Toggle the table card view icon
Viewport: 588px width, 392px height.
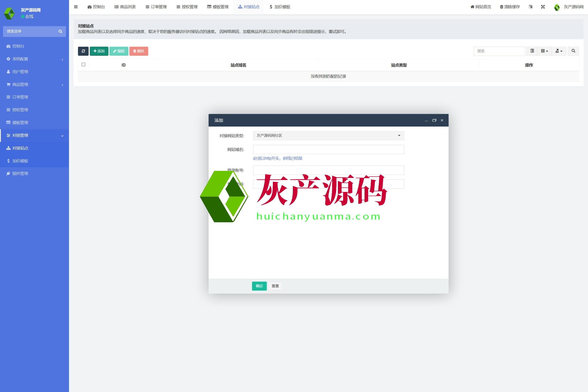pyautogui.click(x=532, y=51)
